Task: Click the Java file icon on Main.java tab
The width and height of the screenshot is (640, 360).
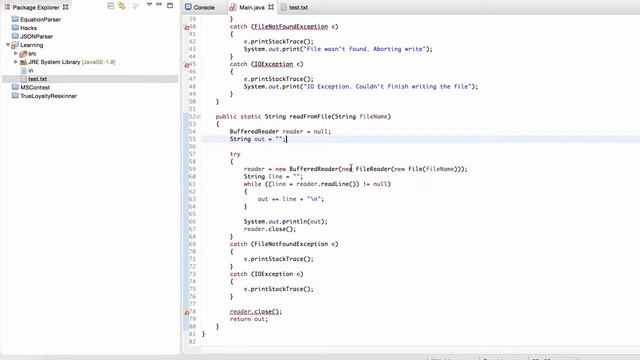Action: [x=233, y=7]
